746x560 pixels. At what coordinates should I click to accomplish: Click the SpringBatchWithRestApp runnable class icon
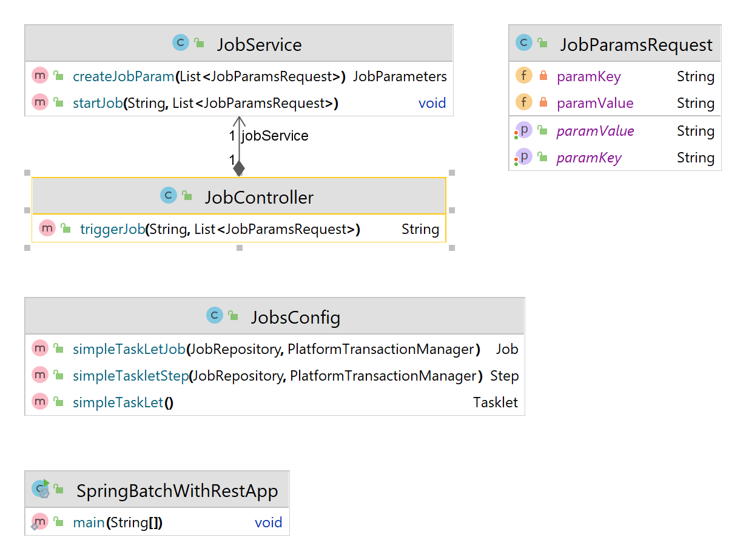(x=41, y=489)
